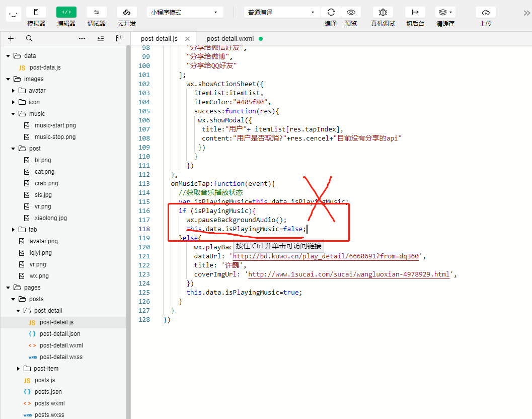Viewport: 532px width, 419px height.
Task: Click the 上传 upload icon
Action: click(486, 12)
